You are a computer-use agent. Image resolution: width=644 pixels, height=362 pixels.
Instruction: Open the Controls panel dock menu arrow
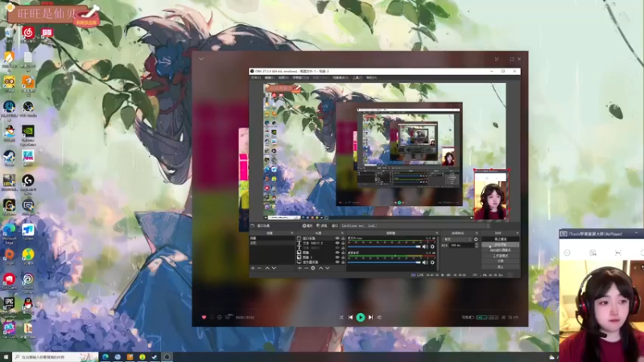(x=518, y=233)
